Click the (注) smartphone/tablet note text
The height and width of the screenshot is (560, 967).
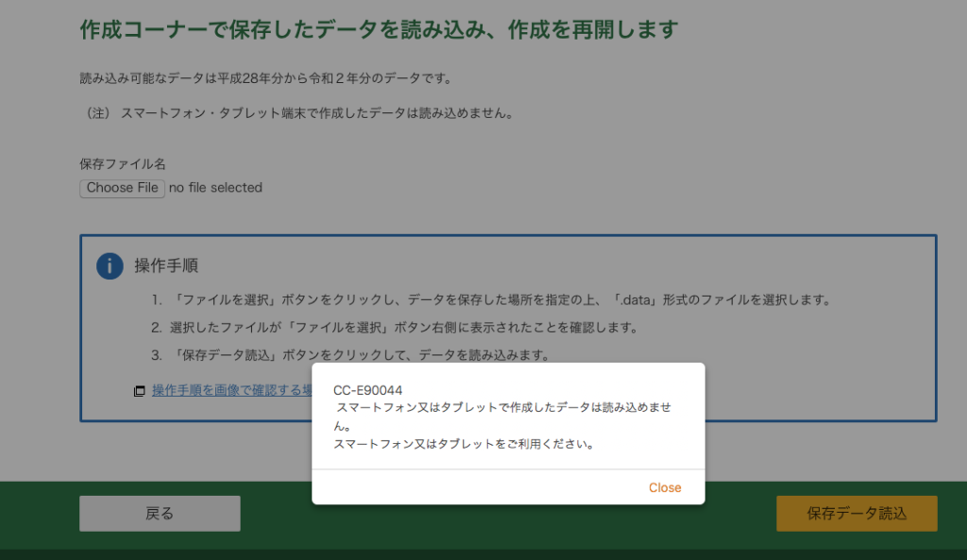tap(297, 113)
